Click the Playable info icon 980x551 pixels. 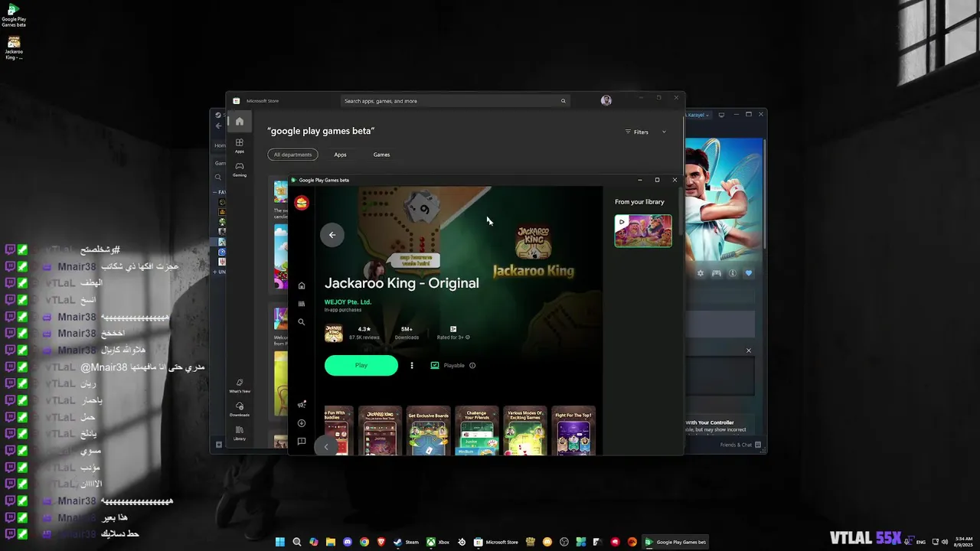[x=472, y=366]
